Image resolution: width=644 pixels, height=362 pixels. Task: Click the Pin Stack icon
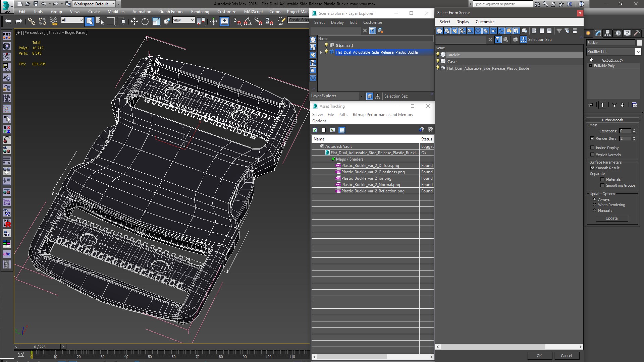[591, 105]
